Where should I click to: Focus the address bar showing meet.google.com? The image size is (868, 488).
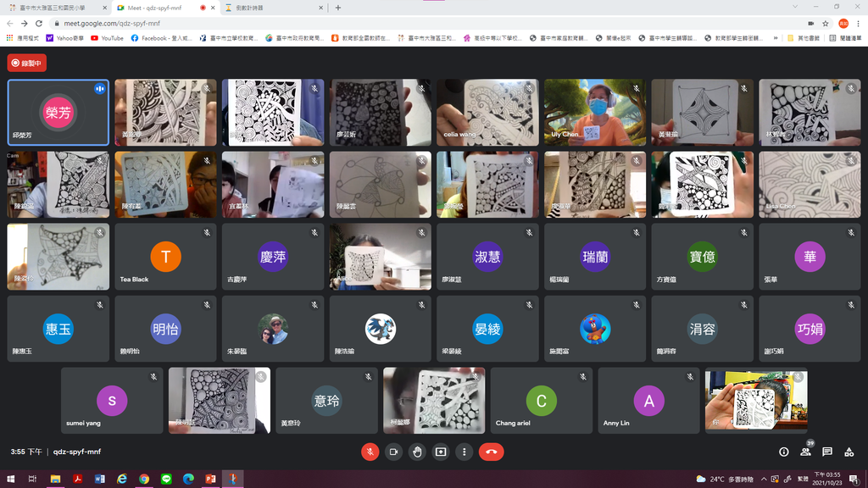pyautogui.click(x=426, y=23)
